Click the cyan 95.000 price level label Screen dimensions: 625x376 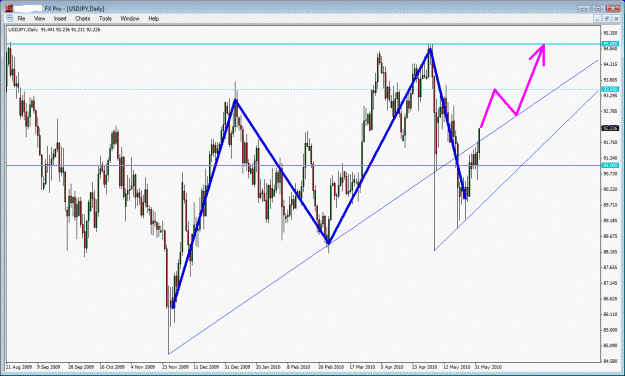click(x=610, y=44)
